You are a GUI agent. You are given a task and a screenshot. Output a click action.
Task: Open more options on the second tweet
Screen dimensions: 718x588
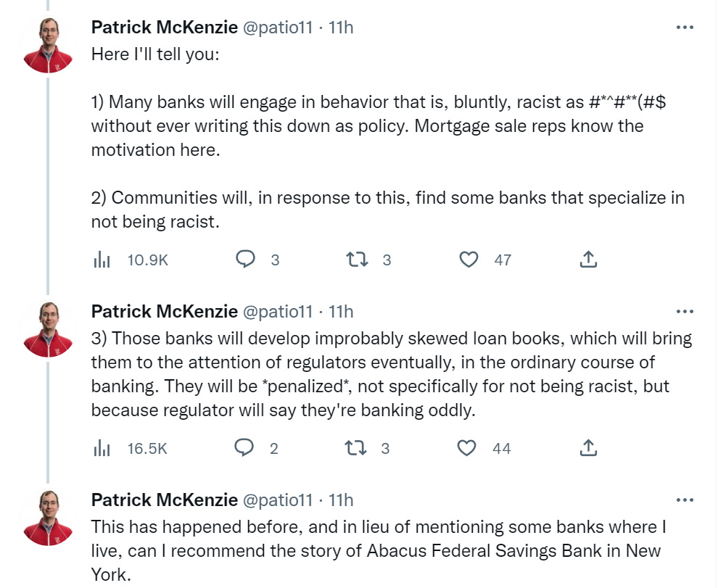pyautogui.click(x=685, y=312)
